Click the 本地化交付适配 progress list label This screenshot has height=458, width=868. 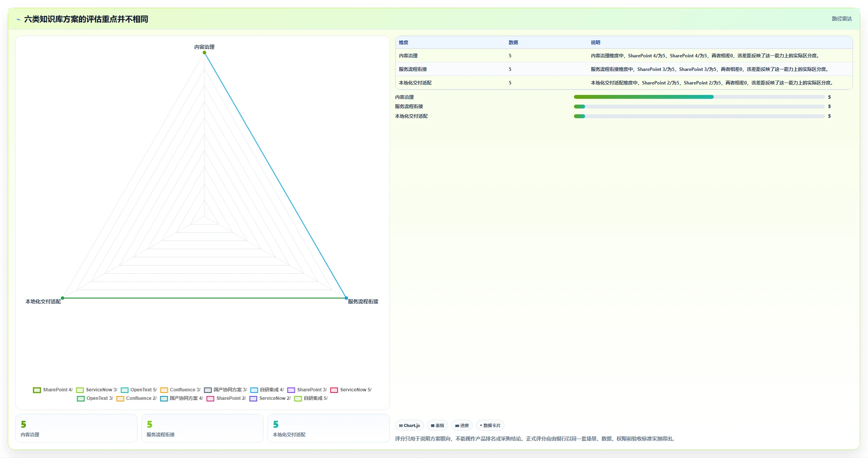(x=412, y=116)
